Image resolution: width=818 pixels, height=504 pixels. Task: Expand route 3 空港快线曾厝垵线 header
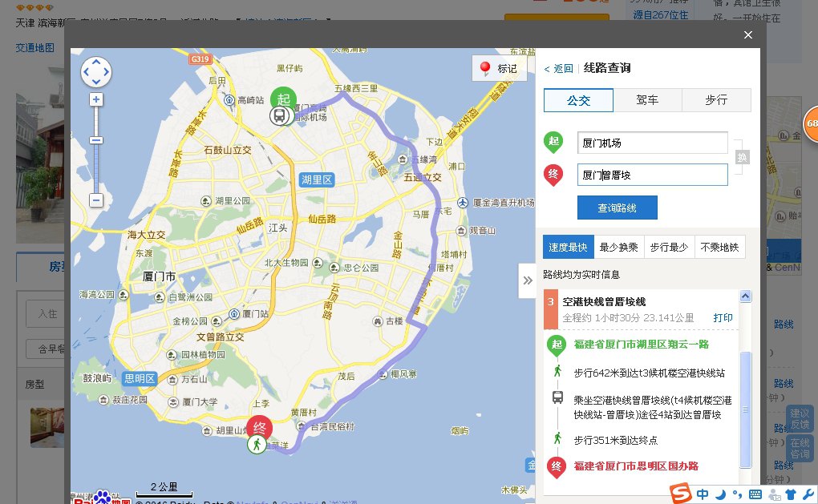click(604, 302)
